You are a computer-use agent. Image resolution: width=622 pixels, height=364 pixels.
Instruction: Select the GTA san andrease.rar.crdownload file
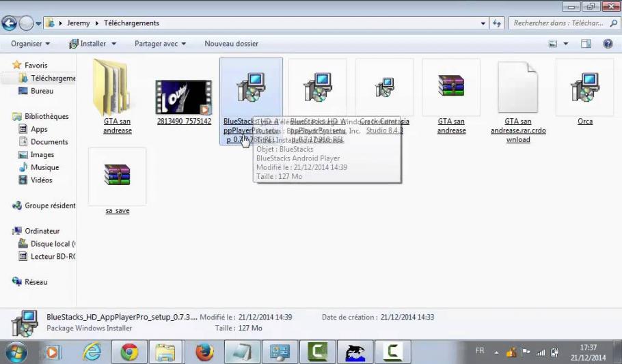(517, 87)
